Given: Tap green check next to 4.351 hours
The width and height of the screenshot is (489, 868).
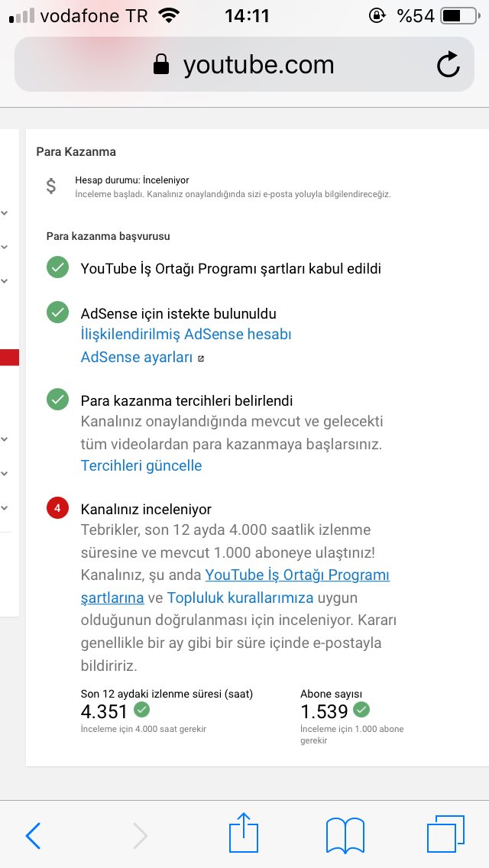Looking at the screenshot, I should point(142,709).
